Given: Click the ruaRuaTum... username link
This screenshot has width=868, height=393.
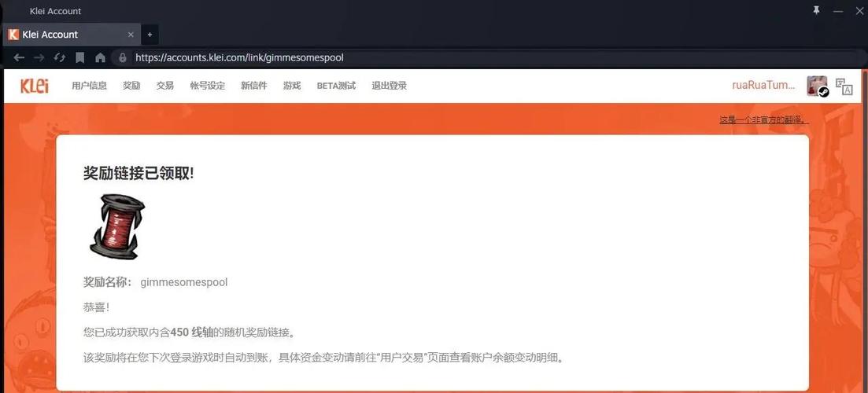Looking at the screenshot, I should [x=763, y=86].
